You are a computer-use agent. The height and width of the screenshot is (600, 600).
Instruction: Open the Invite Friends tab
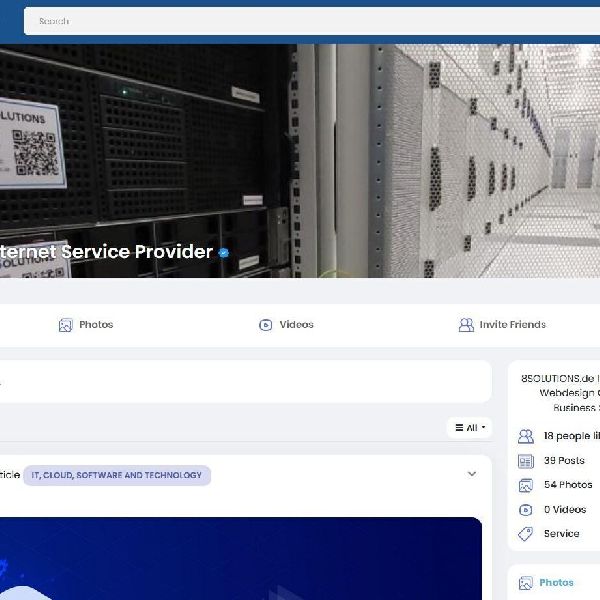point(512,325)
